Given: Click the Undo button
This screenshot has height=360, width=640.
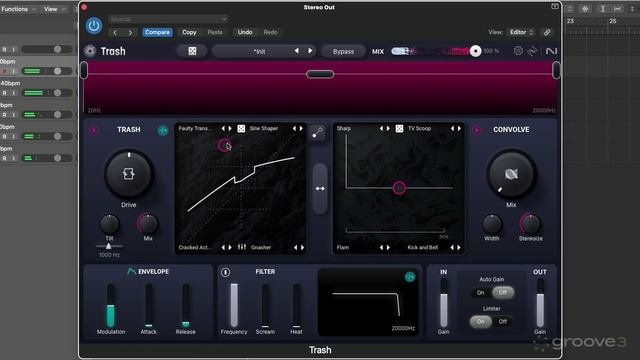Looking at the screenshot, I should pyautogui.click(x=245, y=32).
